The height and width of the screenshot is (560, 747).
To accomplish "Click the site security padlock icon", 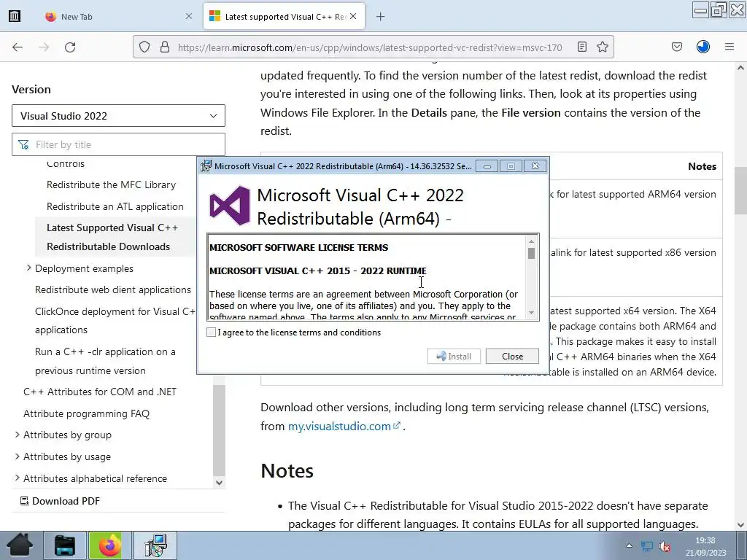I will [x=165, y=47].
